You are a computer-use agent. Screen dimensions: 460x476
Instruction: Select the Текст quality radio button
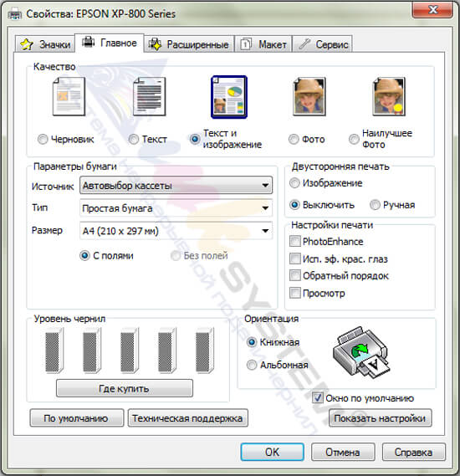[x=134, y=140]
